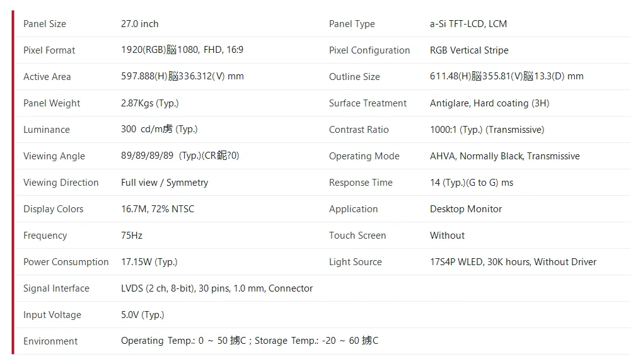643x364 pixels.
Task: Select the "Full view / Symmetry" value
Action: coord(165,183)
